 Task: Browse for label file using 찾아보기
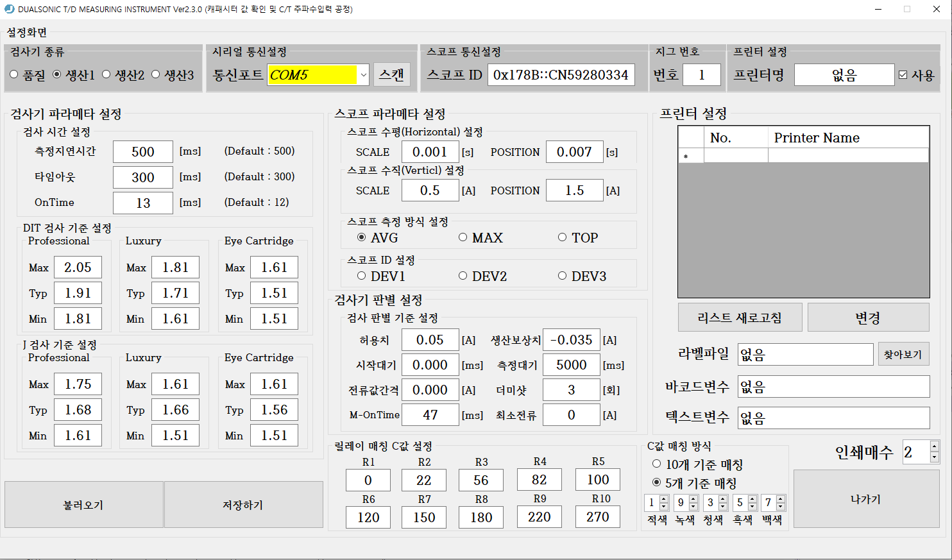(903, 354)
